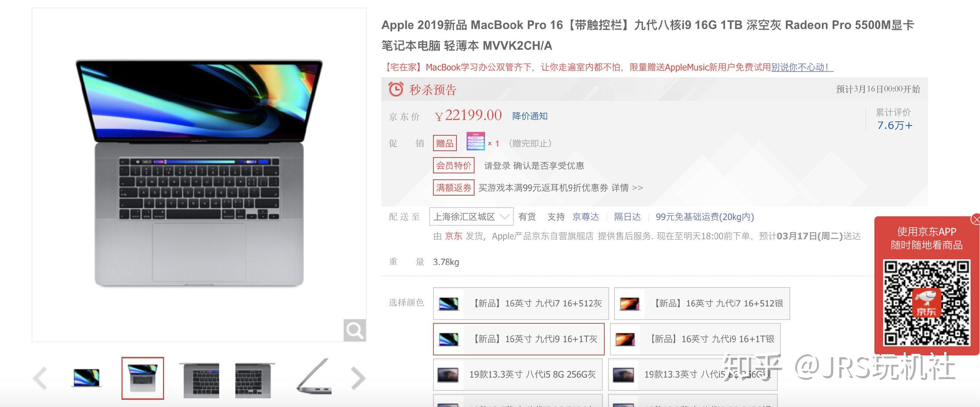
Task: Choose 16英寸 九代i7 16+512银 option
Action: [x=702, y=303]
